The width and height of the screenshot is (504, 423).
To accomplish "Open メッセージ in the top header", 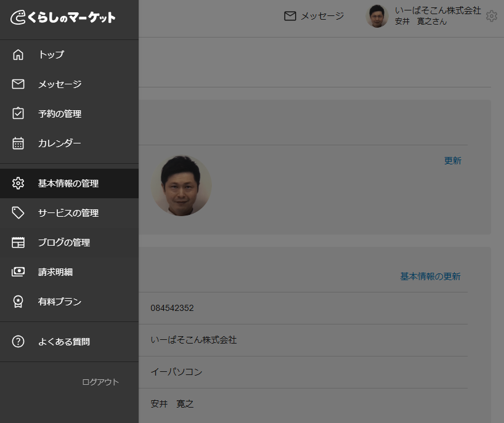I will click(x=314, y=16).
